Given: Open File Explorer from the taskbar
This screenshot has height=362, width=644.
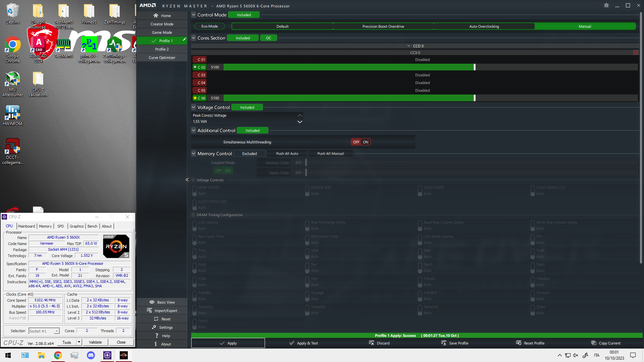Looking at the screenshot, I should click(x=41, y=355).
